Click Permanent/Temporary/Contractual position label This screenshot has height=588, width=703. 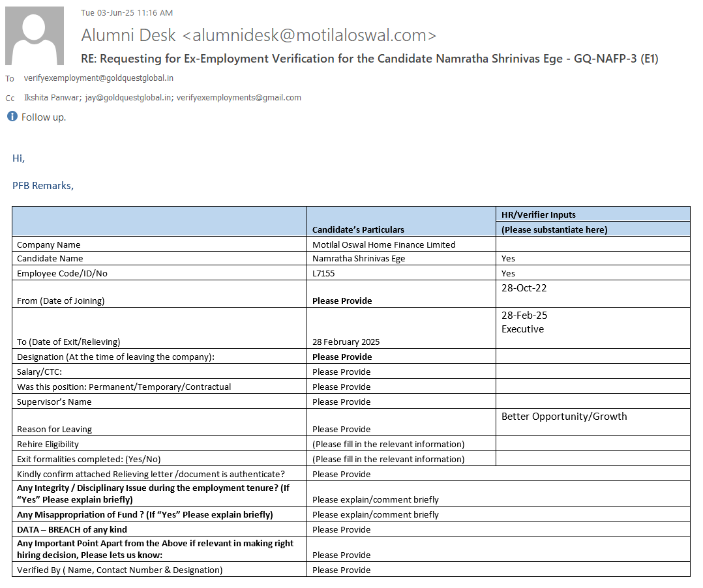coord(124,387)
